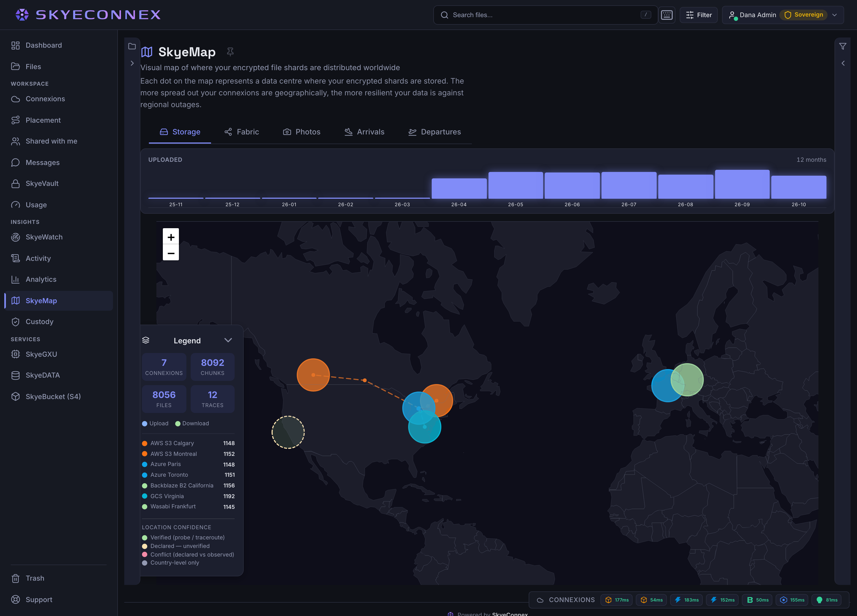Image resolution: width=857 pixels, height=616 pixels.
Task: Zoom in on the map
Action: [x=171, y=237]
